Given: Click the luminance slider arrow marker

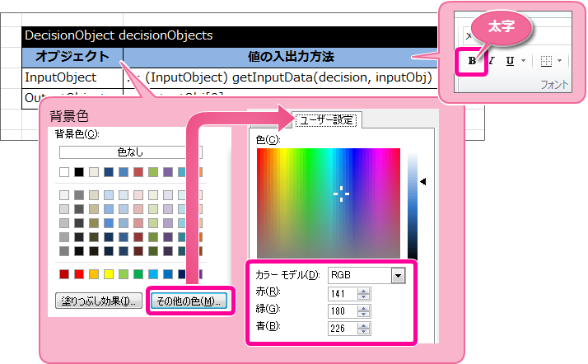Looking at the screenshot, I should (423, 182).
